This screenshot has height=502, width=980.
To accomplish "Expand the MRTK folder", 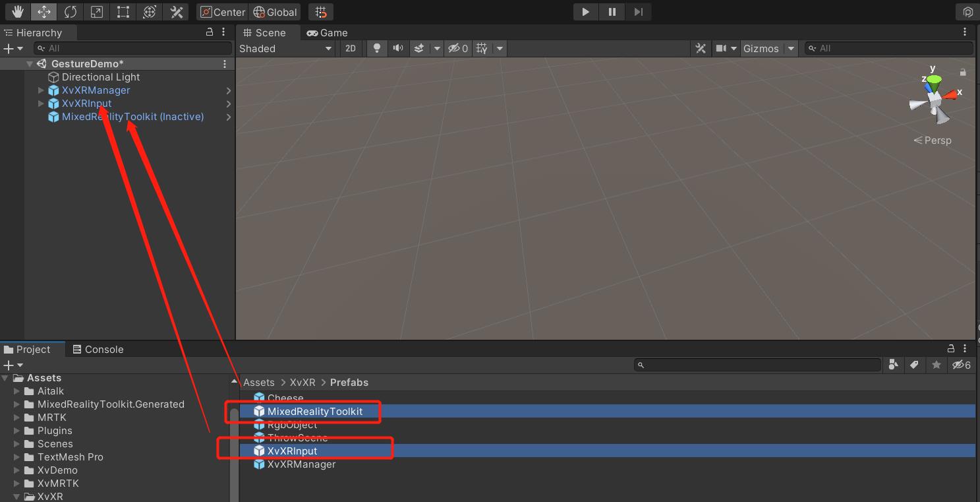I will click(x=17, y=418).
